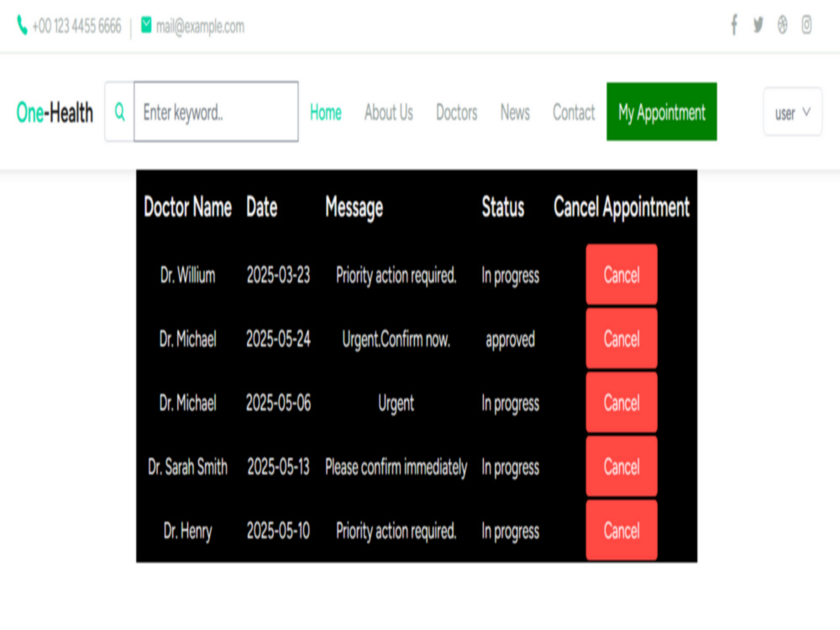Screen dimensions: 840x630
Task: Click the My Appointment button
Action: [662, 112]
